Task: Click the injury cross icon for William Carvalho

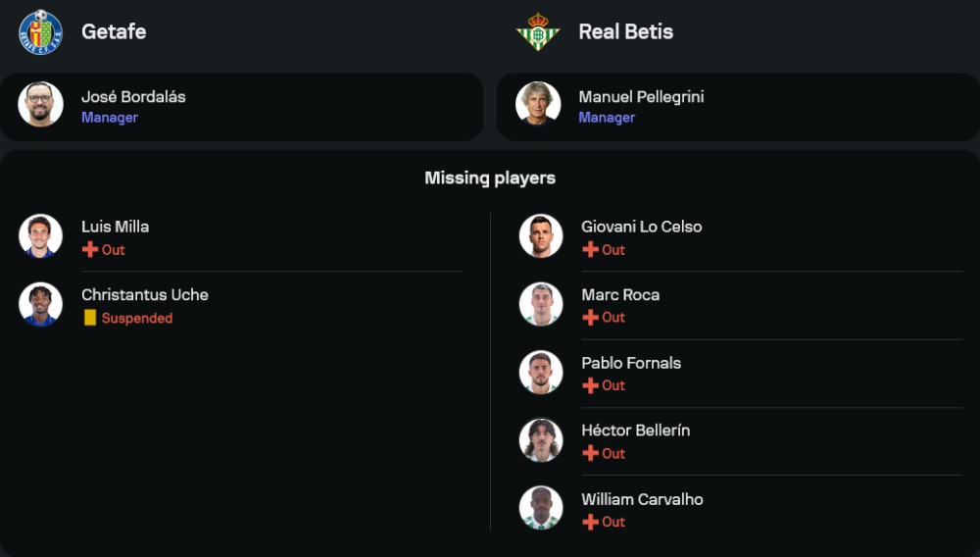Action: (x=590, y=522)
